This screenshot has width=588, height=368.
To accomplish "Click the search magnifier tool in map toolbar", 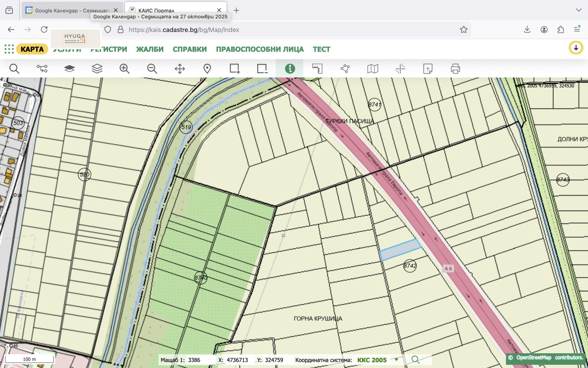I will [x=14, y=69].
